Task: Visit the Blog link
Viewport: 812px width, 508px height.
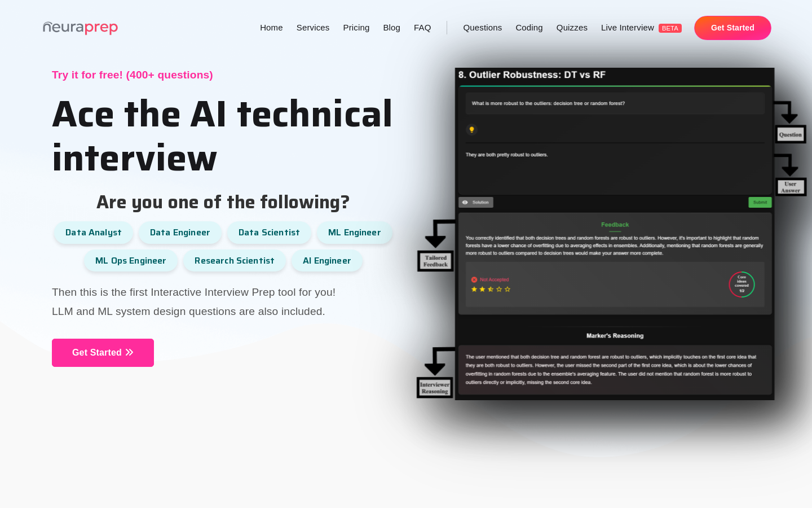Action: [x=391, y=28]
